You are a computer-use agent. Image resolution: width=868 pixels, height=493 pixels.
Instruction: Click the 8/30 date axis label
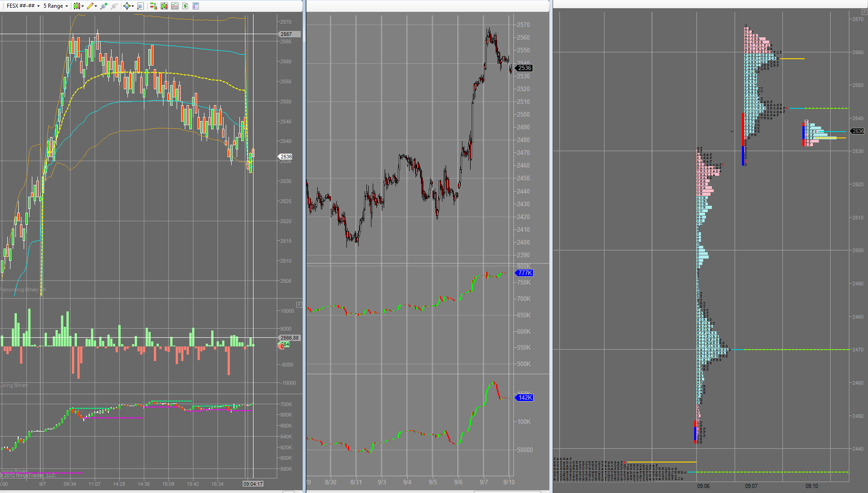pyautogui.click(x=331, y=482)
